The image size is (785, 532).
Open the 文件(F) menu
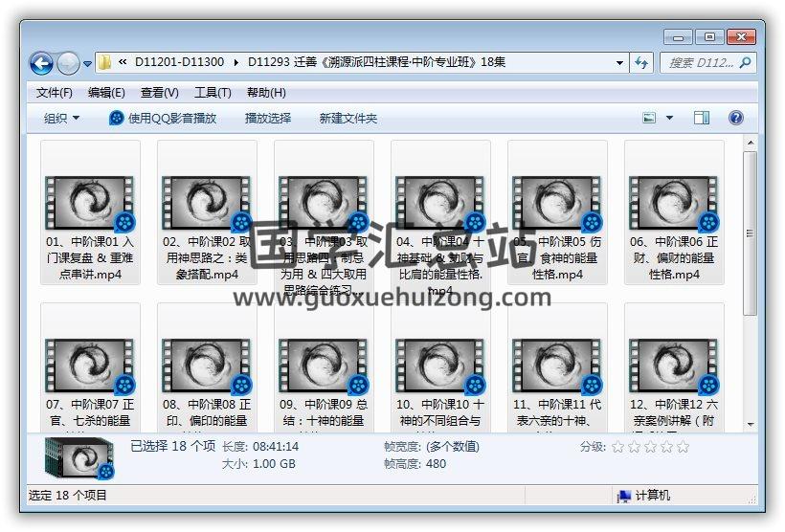click(55, 93)
